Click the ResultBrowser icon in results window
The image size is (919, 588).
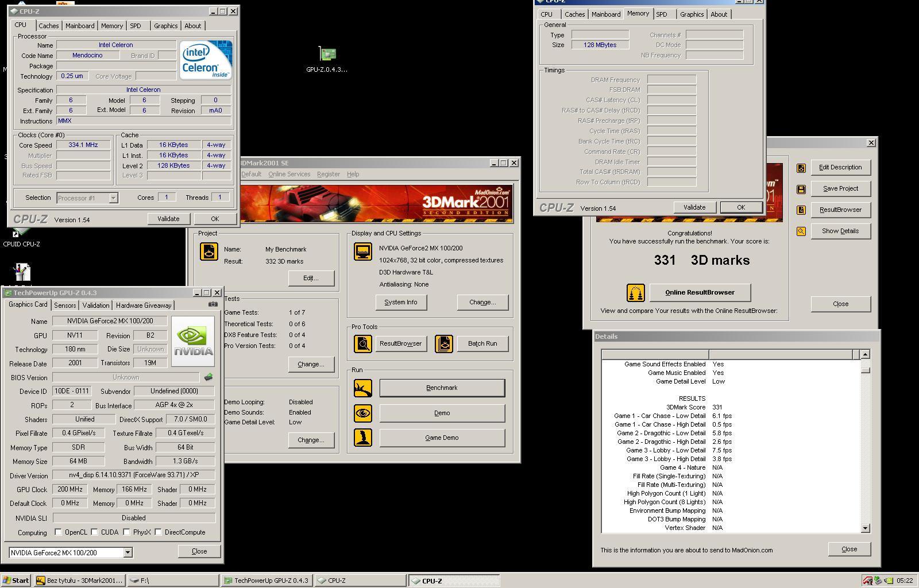tap(801, 210)
